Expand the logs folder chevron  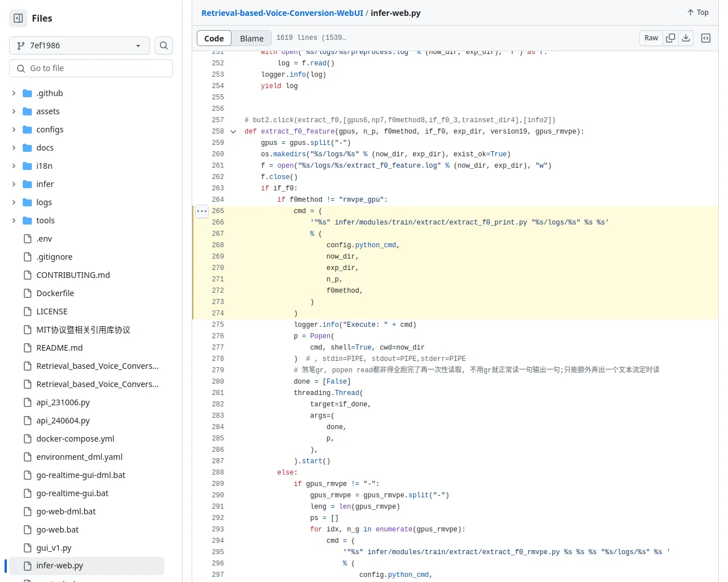14,202
